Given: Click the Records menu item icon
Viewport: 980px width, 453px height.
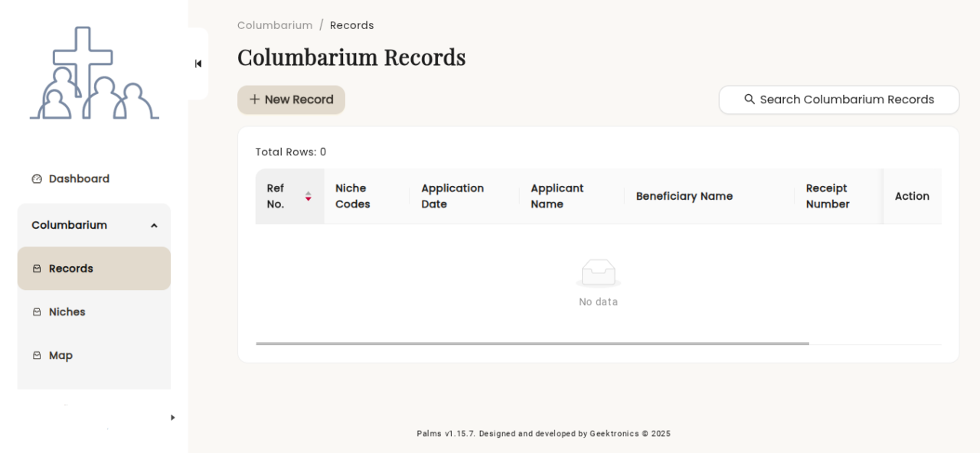Looking at the screenshot, I should click(37, 269).
